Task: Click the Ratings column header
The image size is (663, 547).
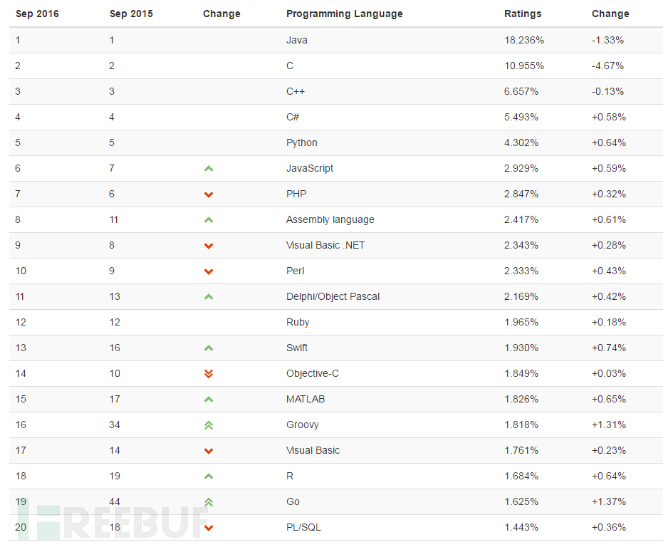Action: (x=523, y=14)
